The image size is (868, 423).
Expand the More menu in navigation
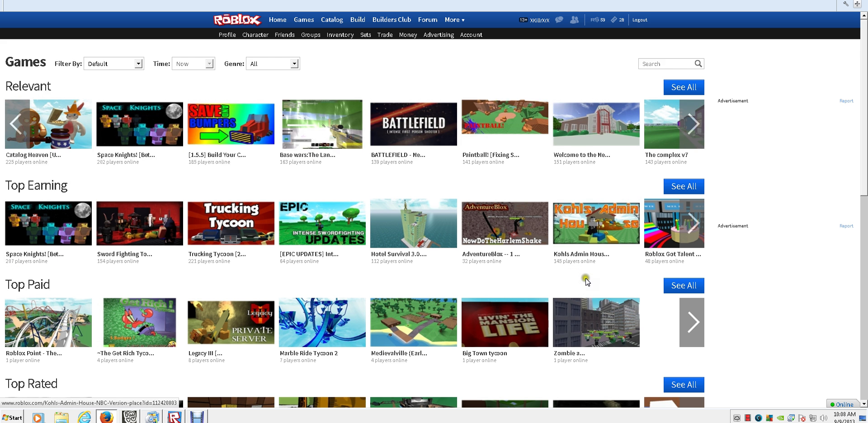454,20
